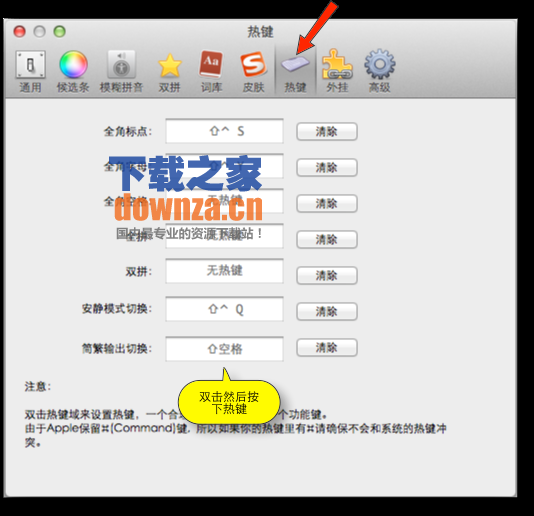Click the green zoom window button
Image resolution: width=534 pixels, height=516 pixels.
coord(60,31)
